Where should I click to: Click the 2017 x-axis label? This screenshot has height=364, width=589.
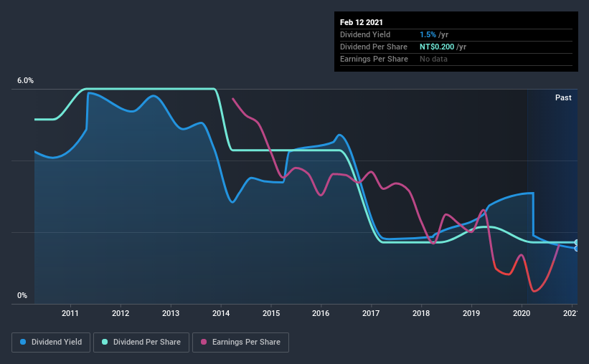coord(371,313)
